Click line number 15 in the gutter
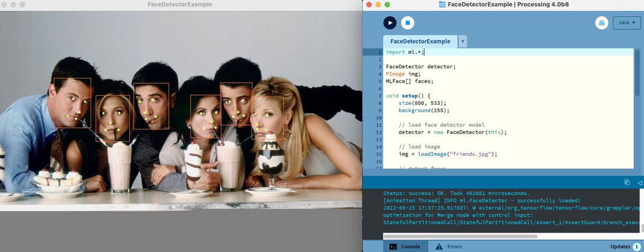Image resolution: width=644 pixels, height=252 pixels. click(378, 154)
